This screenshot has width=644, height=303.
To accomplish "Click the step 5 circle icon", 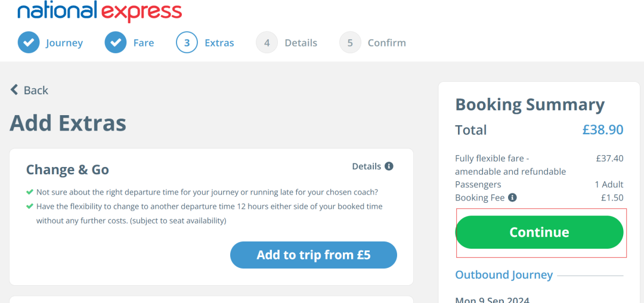I will tap(350, 43).
